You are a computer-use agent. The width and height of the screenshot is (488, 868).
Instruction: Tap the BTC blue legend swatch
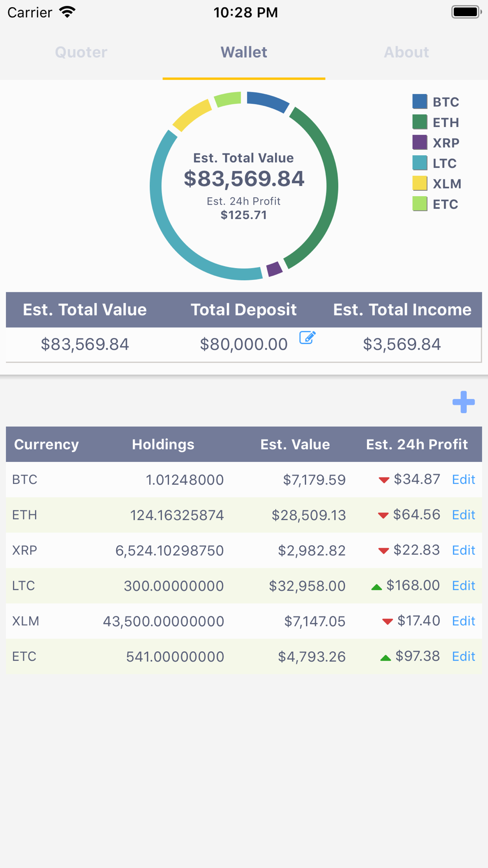click(420, 102)
